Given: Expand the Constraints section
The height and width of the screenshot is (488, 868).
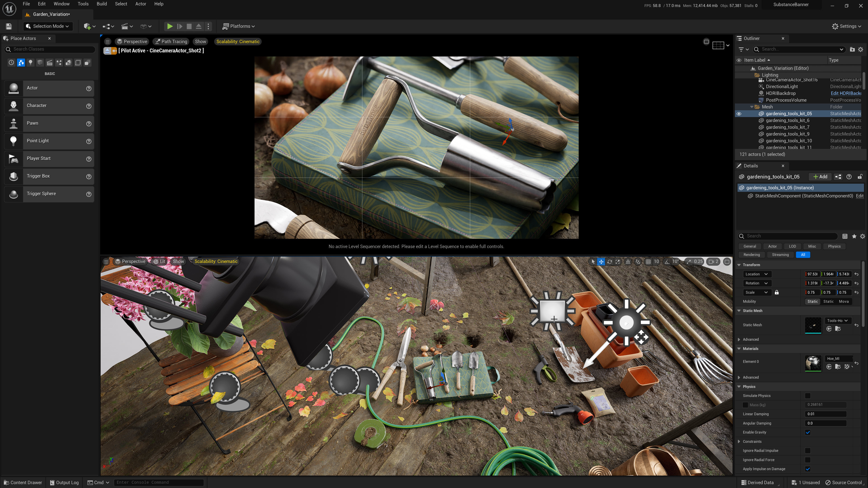Looking at the screenshot, I should tap(739, 441).
